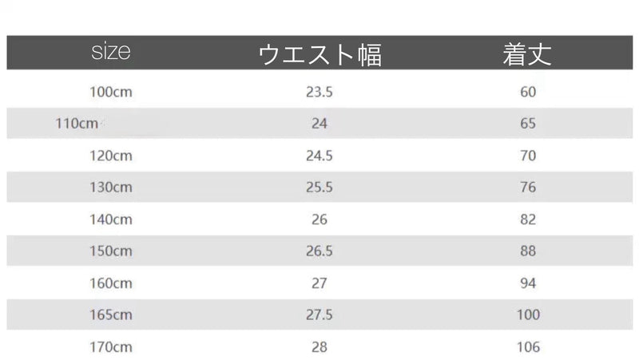Click the waist value 23.5
Screen dimensions: 639x364
pyautogui.click(x=319, y=92)
